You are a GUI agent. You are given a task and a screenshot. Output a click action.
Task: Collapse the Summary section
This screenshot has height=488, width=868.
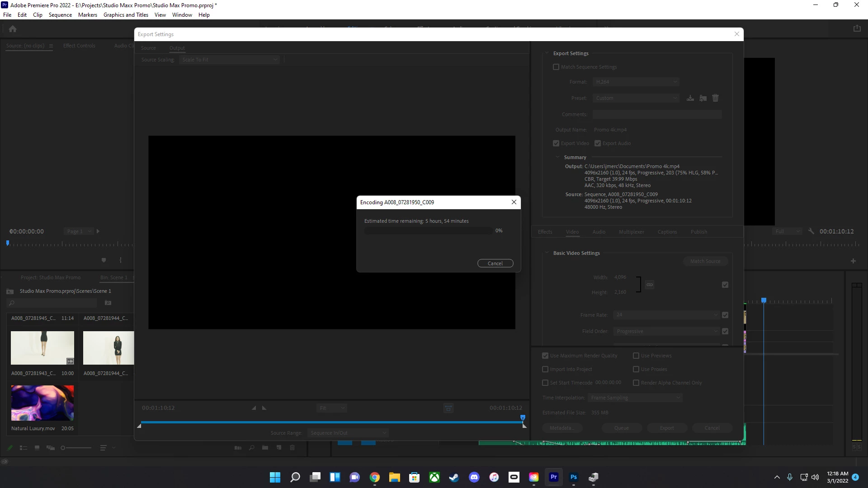(x=557, y=157)
